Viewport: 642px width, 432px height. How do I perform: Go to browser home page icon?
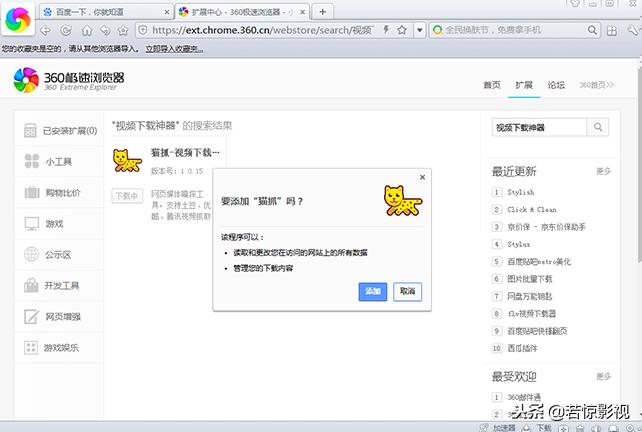pos(86,30)
